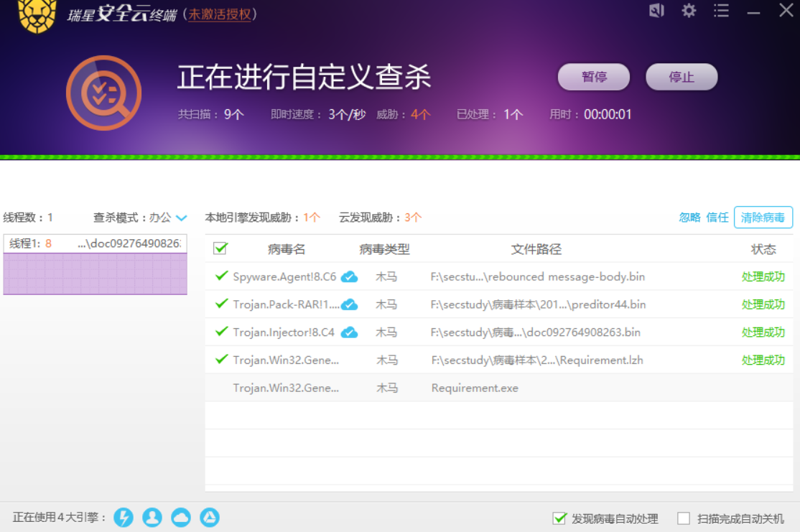Click cloud badge beside Trojan.Injector!8.C4
The width and height of the screenshot is (800, 532).
(349, 332)
